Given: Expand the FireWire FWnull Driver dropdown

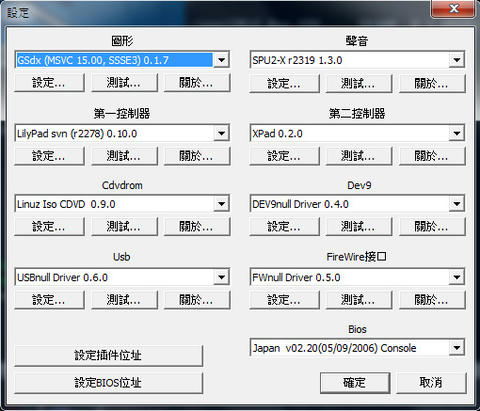Looking at the screenshot, I should (456, 277).
